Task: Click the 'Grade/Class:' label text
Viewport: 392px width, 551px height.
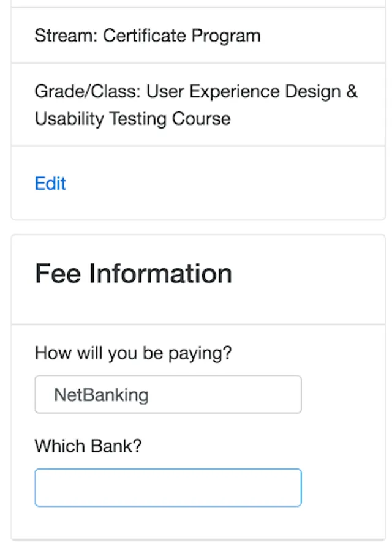Action: pos(88,91)
